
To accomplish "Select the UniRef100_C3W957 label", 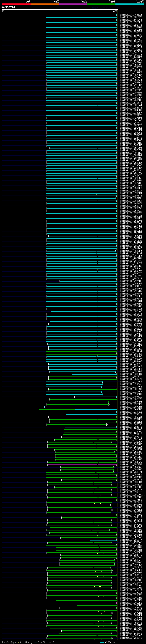I will [131, 442].
